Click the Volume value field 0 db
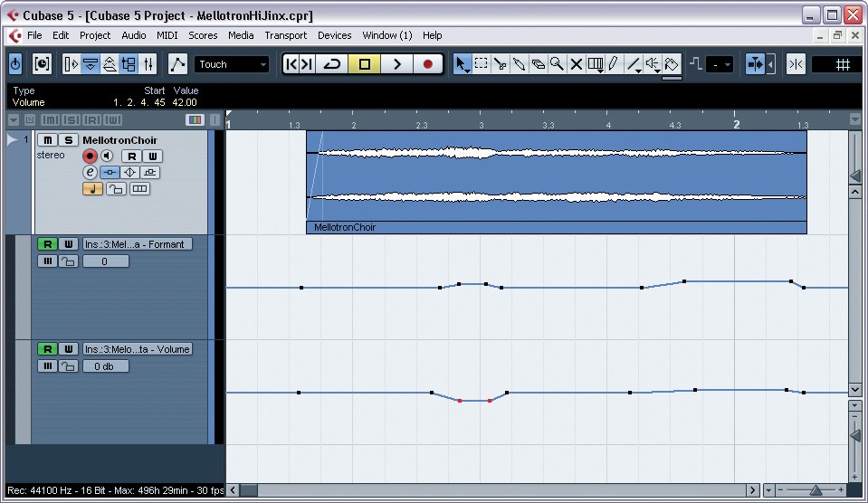Image resolution: width=868 pixels, height=503 pixels. pos(105,366)
